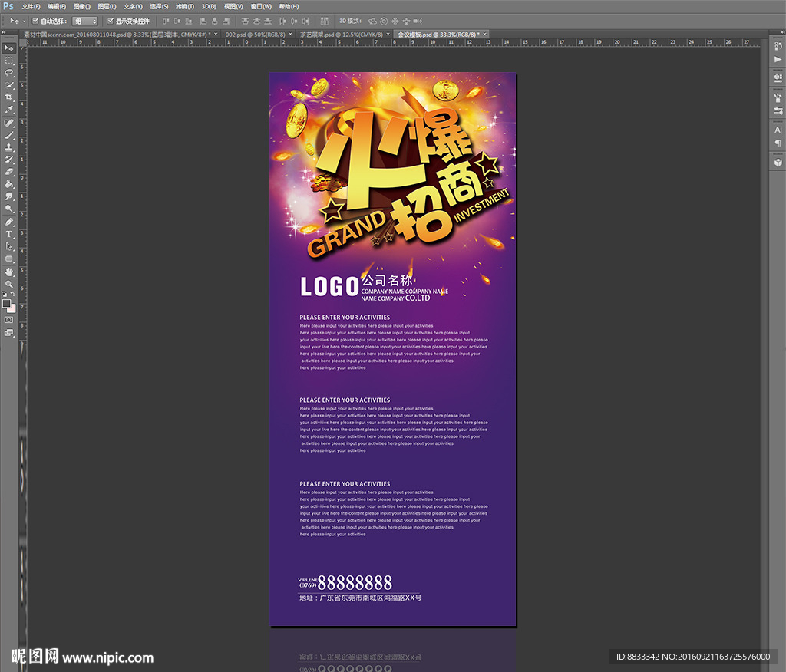Open the Brush settings panel icon
The height and width of the screenshot is (672, 786).
tap(778, 110)
